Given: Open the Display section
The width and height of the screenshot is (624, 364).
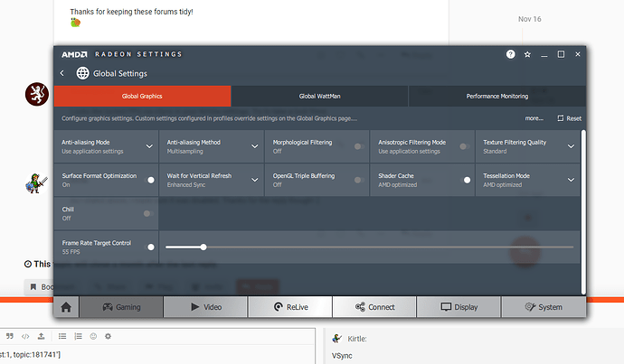Looking at the screenshot, I should click(x=459, y=307).
